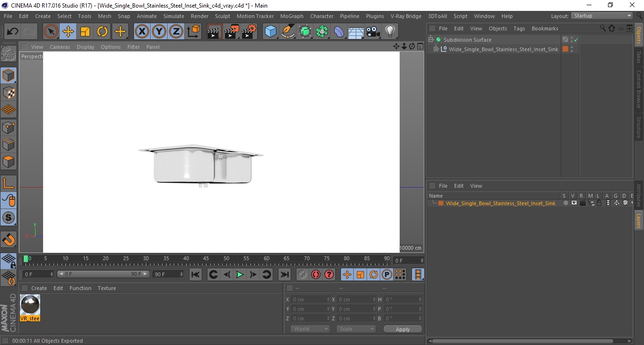Viewport: 644px width, 345px height.
Task: Select Edges mode
Action: tap(9, 144)
